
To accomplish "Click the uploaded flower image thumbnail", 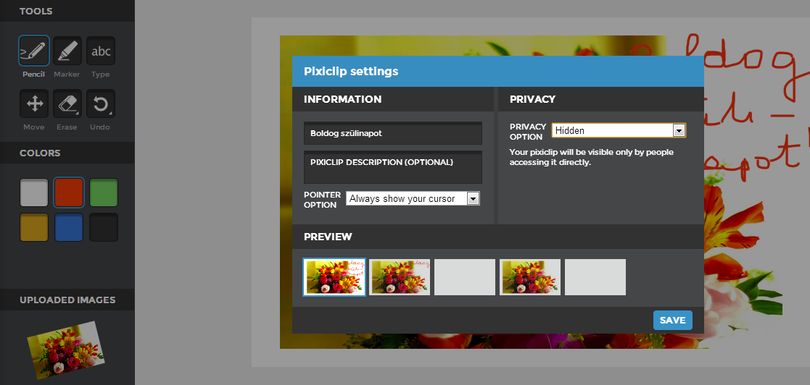I will click(x=66, y=350).
